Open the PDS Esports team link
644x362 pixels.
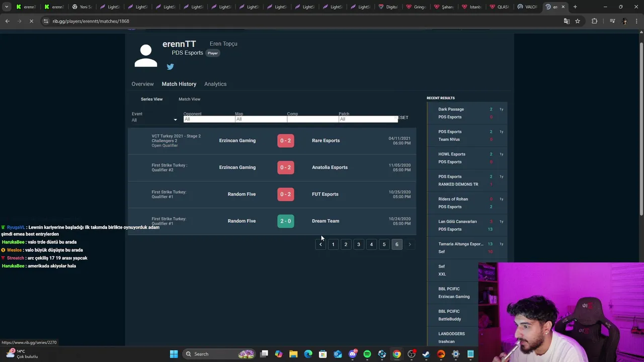[187, 53]
